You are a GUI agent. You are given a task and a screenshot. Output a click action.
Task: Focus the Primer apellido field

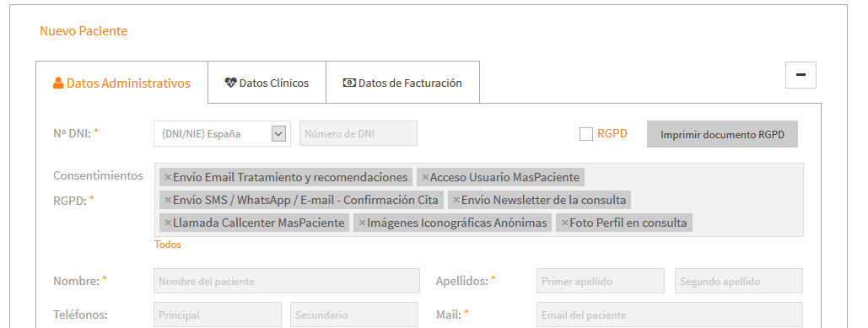click(601, 281)
